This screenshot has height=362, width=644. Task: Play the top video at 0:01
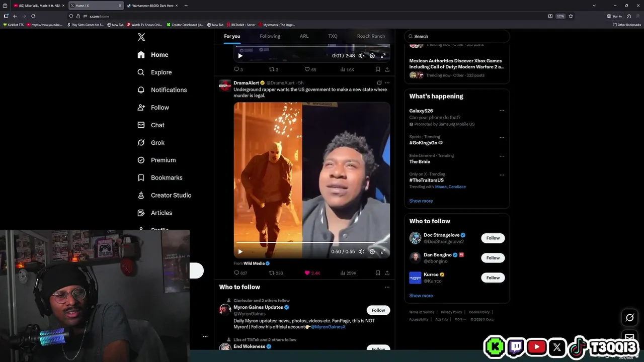pyautogui.click(x=240, y=56)
